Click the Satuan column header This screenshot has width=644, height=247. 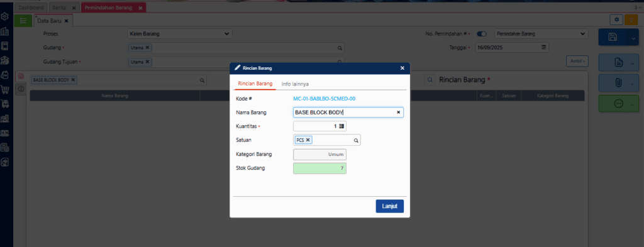pos(508,96)
